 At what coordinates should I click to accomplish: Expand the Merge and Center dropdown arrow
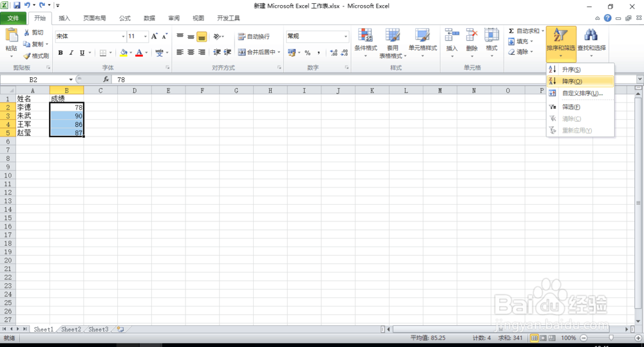pyautogui.click(x=279, y=52)
